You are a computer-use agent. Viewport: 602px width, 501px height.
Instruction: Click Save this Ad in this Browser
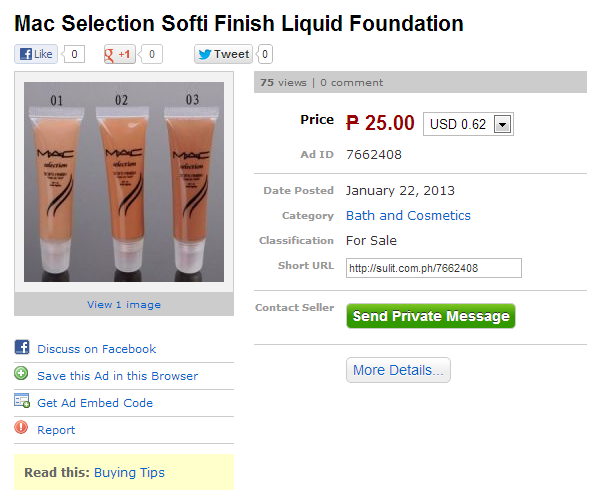[x=117, y=376]
